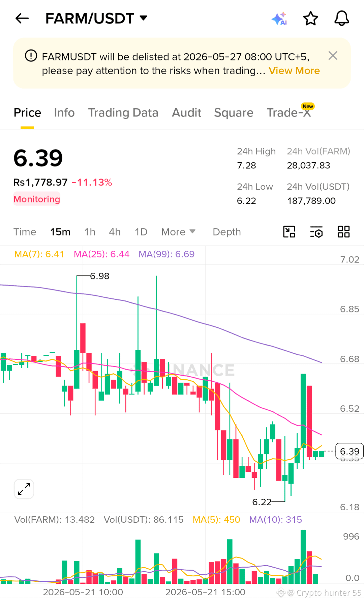The width and height of the screenshot is (364, 601).
Task: Open the chart drawing tools icon
Action: click(289, 232)
